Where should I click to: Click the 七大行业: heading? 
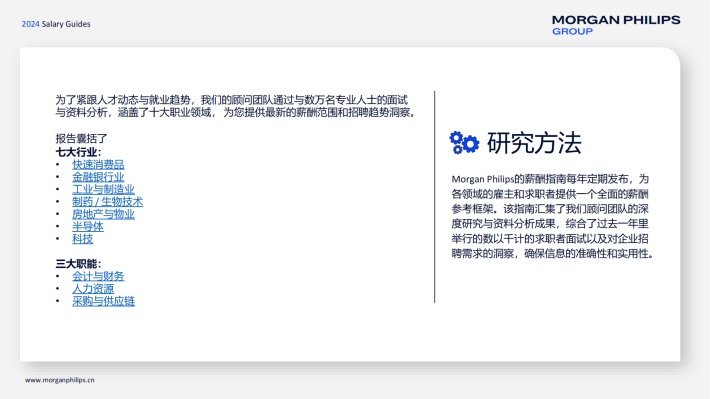point(78,152)
